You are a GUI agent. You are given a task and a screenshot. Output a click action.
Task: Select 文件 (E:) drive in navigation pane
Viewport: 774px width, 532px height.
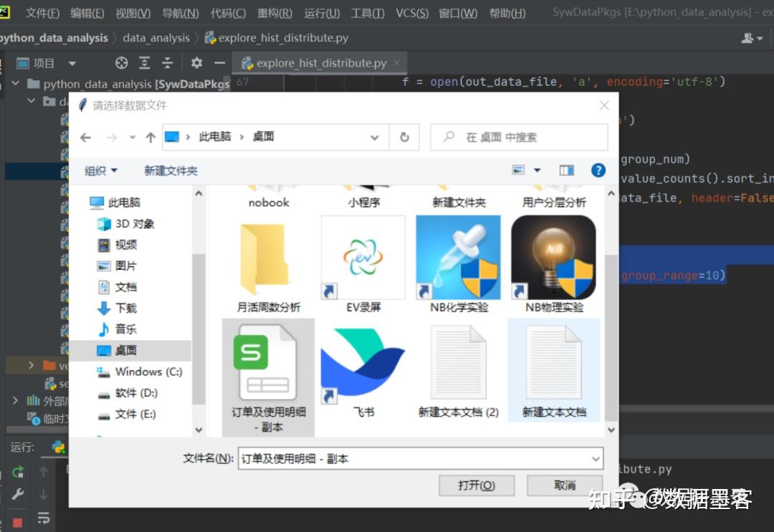point(126,414)
